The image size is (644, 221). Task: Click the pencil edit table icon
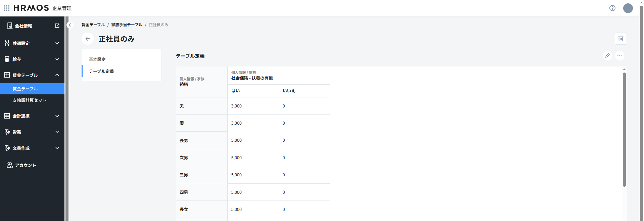(607, 56)
